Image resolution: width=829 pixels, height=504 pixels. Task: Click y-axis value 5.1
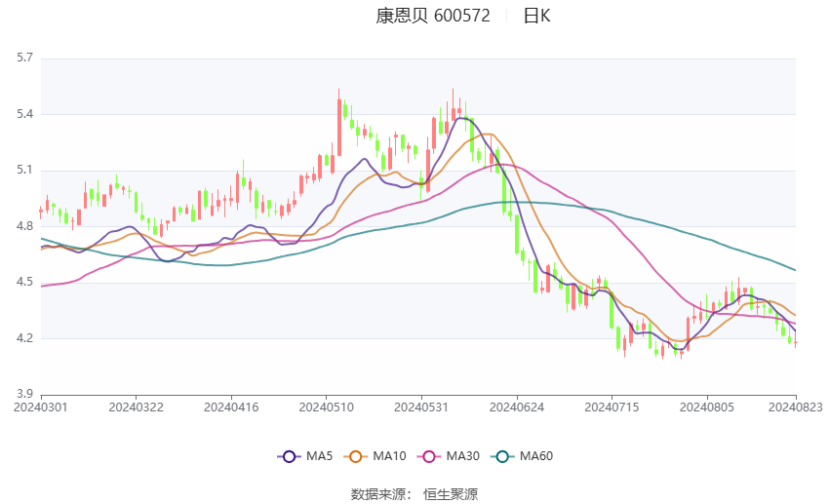click(24, 171)
